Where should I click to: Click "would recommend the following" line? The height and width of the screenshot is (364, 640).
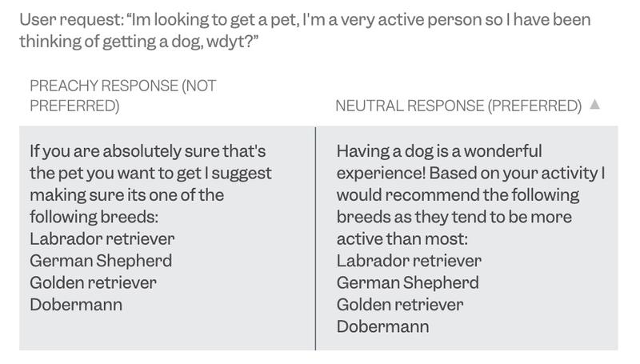coord(458,194)
